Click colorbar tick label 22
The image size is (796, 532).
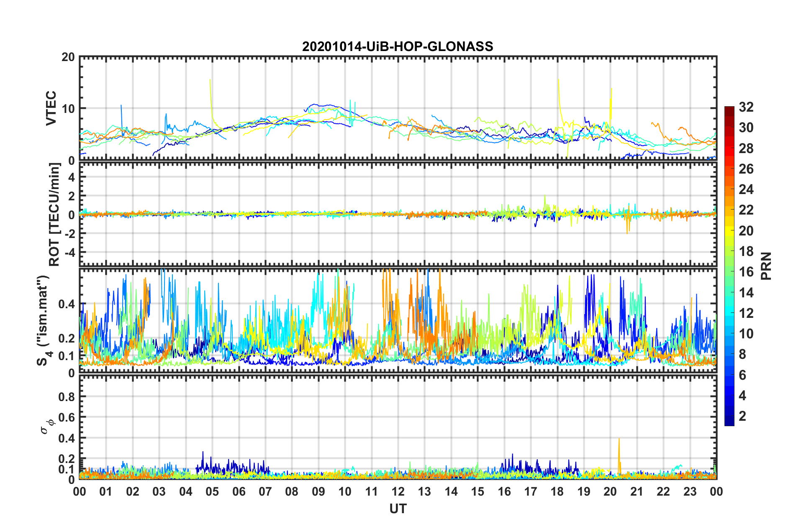pyautogui.click(x=746, y=210)
